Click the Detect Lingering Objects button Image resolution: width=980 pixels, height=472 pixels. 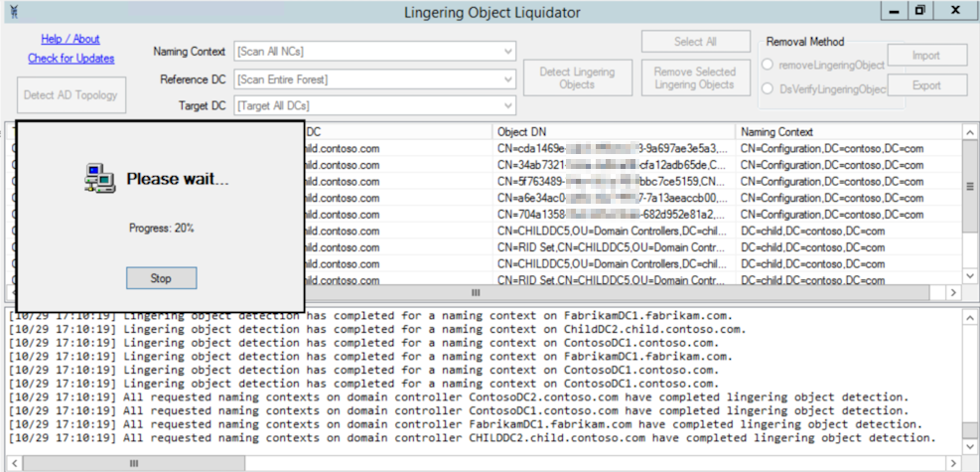click(x=577, y=79)
